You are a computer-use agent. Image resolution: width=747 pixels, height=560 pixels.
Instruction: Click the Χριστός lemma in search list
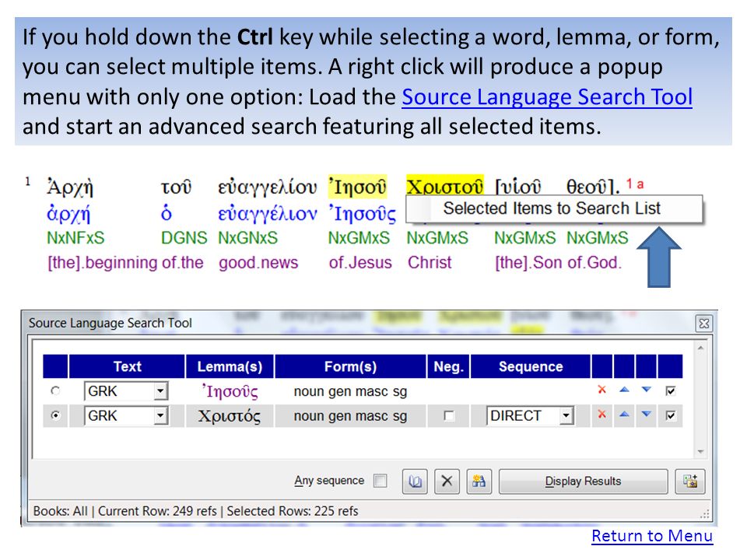[229, 416]
